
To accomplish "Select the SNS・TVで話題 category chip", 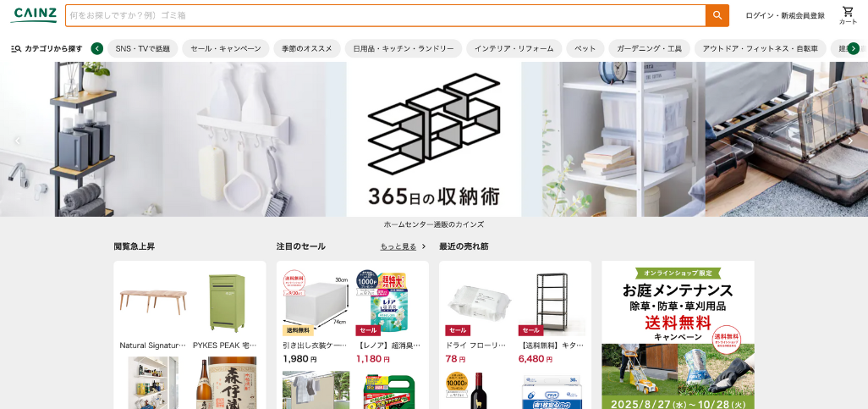I will tap(143, 49).
